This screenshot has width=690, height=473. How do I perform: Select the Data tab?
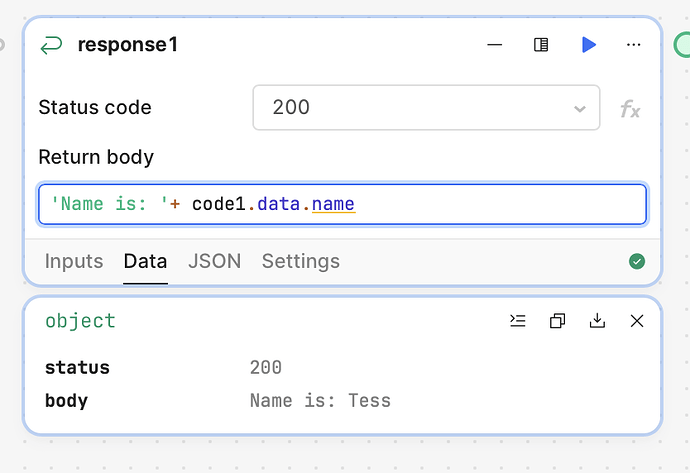coord(145,261)
